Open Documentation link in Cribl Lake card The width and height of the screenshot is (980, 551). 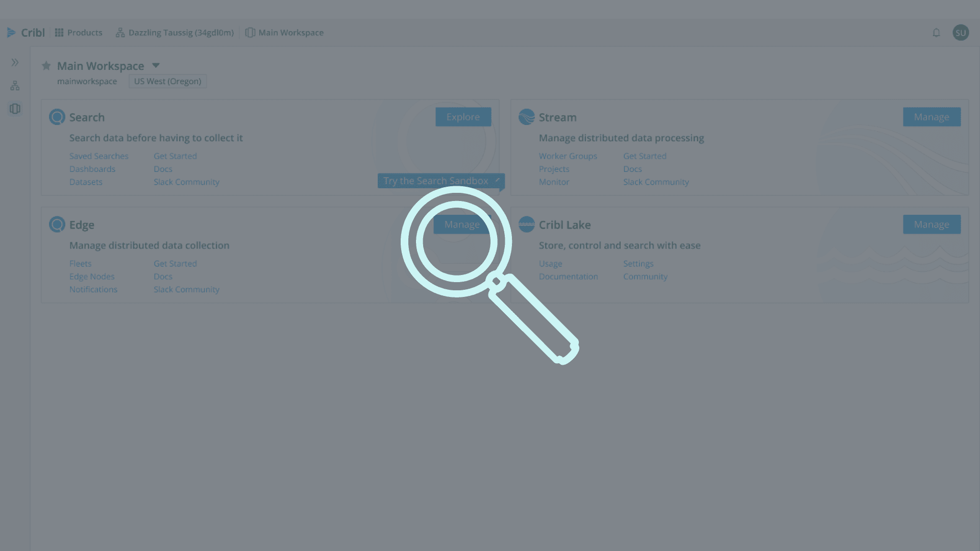(x=568, y=277)
